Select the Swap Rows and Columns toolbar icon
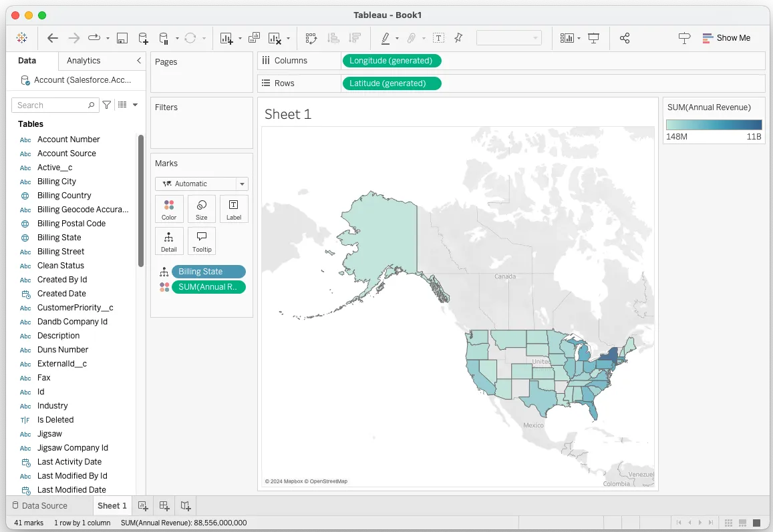The height and width of the screenshot is (532, 773). 311,38
